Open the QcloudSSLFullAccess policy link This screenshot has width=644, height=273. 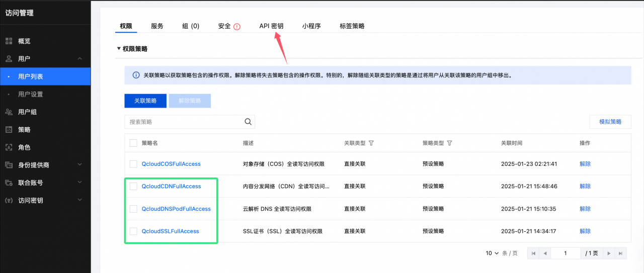point(170,231)
